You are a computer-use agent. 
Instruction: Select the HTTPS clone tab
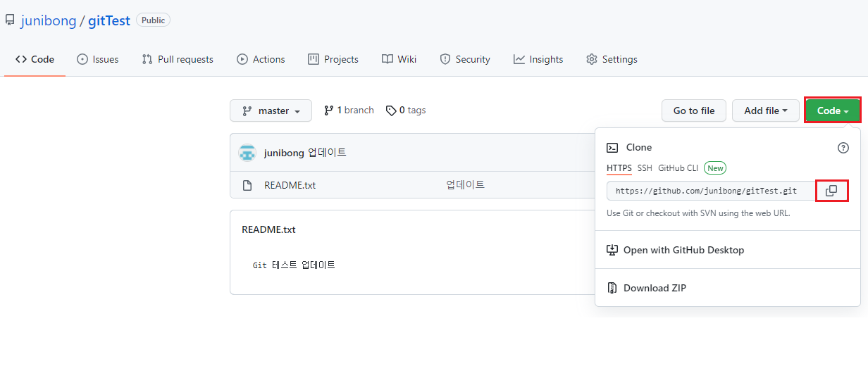pyautogui.click(x=619, y=168)
